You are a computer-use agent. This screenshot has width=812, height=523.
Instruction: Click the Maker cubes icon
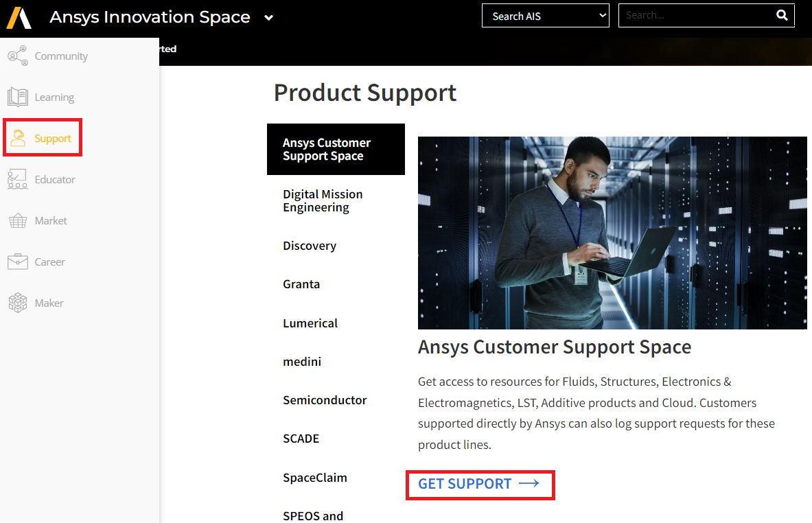[x=18, y=303]
